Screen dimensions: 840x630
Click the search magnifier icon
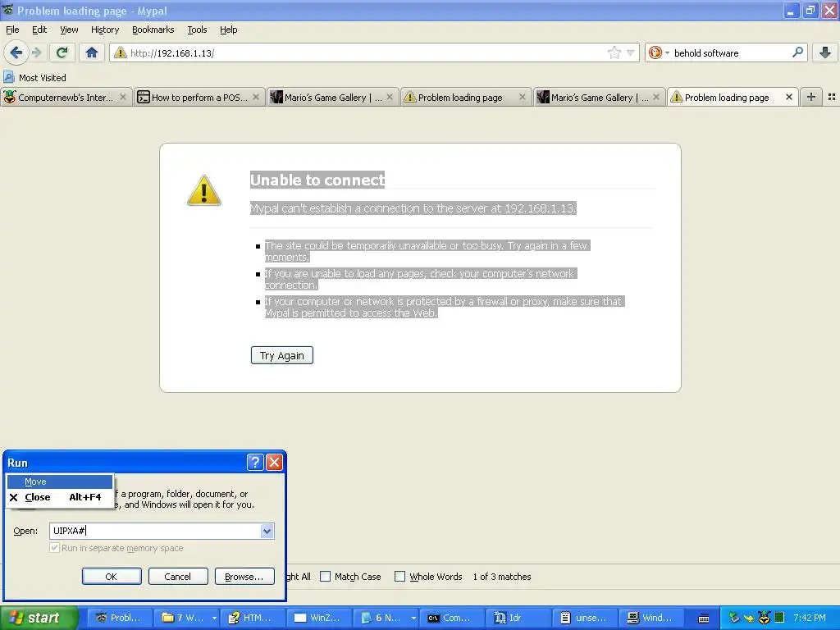[x=797, y=52]
